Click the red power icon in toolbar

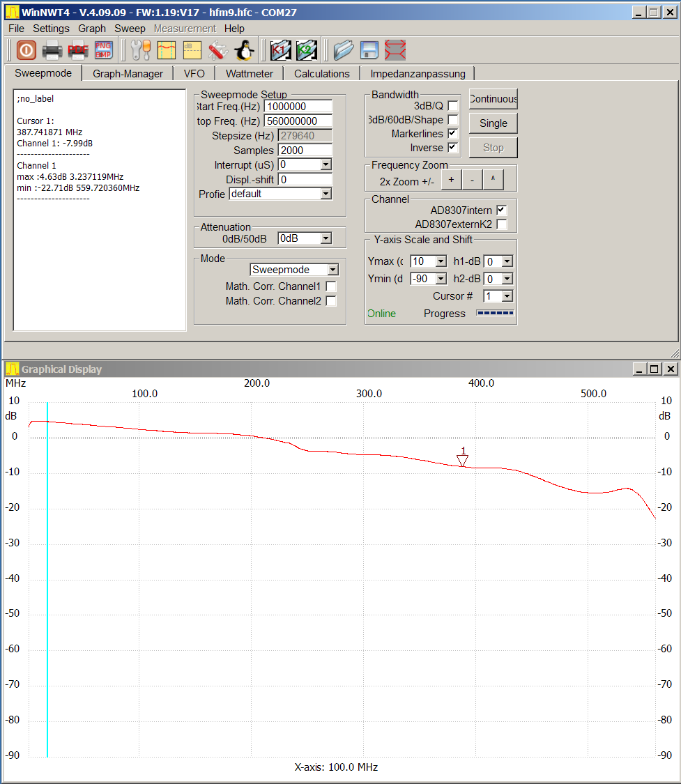click(26, 50)
